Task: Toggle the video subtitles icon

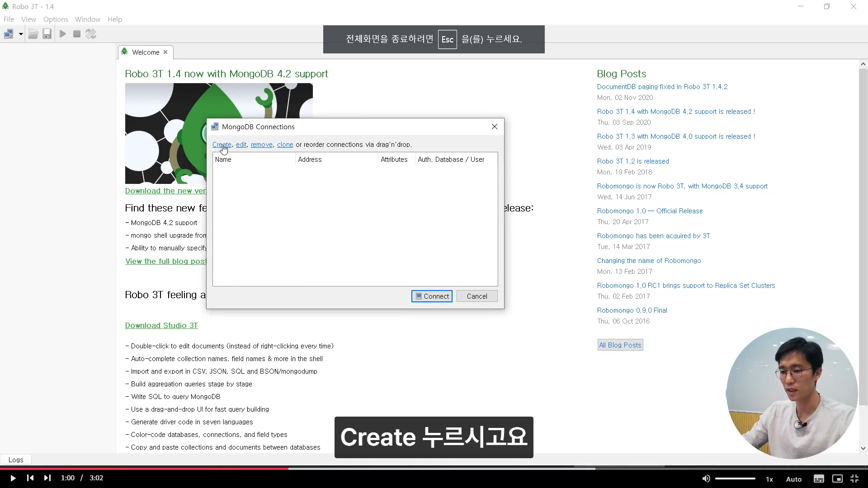Action: (819, 479)
